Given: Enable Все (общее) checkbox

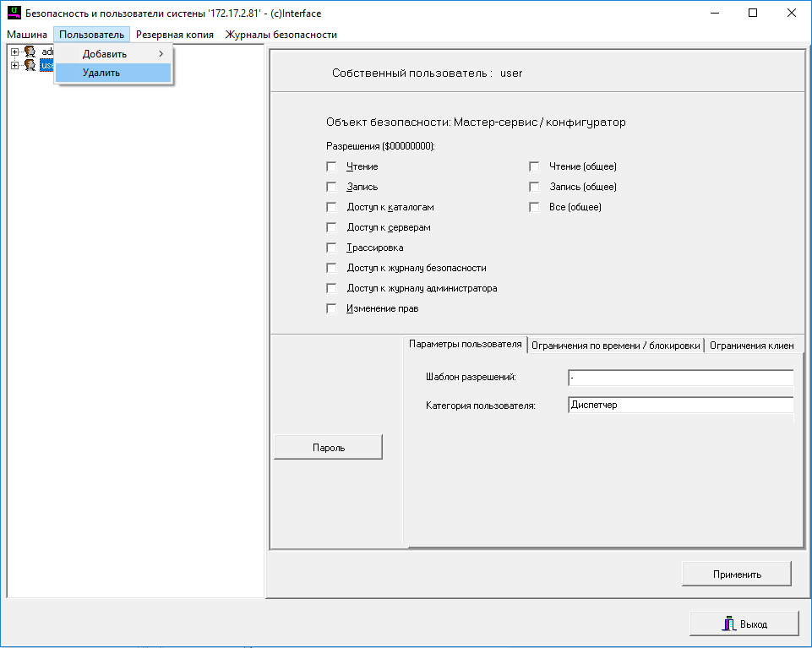Looking at the screenshot, I should point(534,207).
